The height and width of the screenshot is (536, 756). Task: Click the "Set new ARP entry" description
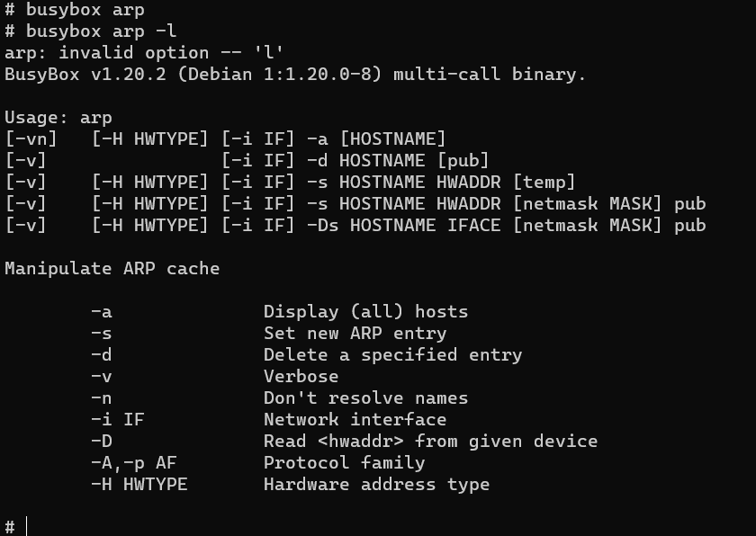pyautogui.click(x=355, y=334)
